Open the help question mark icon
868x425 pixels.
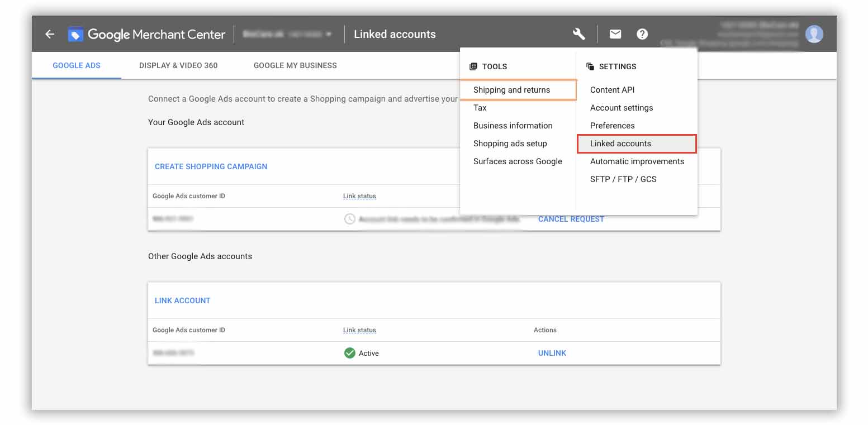642,34
